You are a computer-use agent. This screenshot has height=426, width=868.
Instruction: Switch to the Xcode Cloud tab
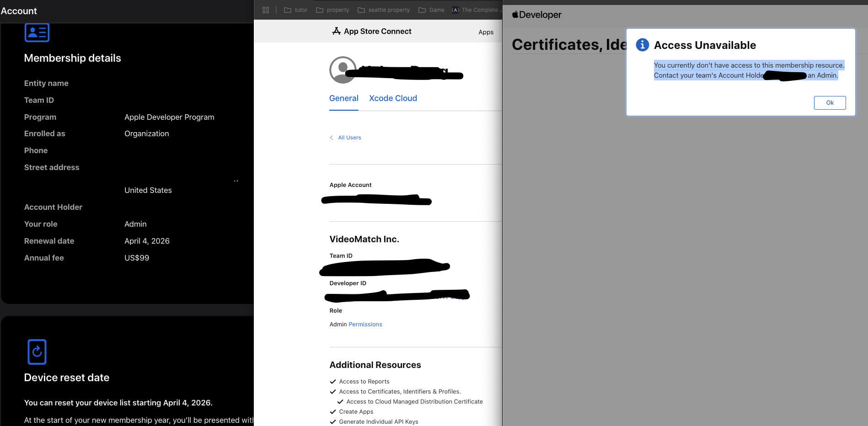click(x=393, y=98)
